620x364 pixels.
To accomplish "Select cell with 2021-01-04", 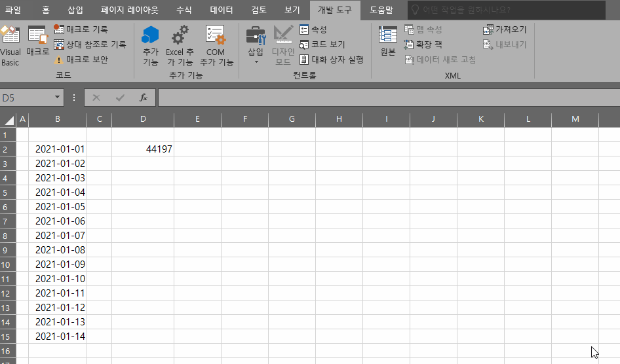I will [58, 192].
